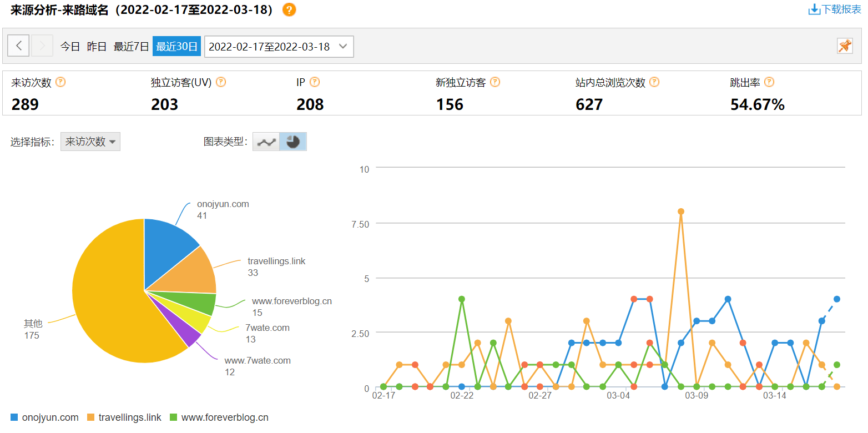Expand the 来访次数 metric selector
Screen dimensions: 868x433
pos(90,142)
